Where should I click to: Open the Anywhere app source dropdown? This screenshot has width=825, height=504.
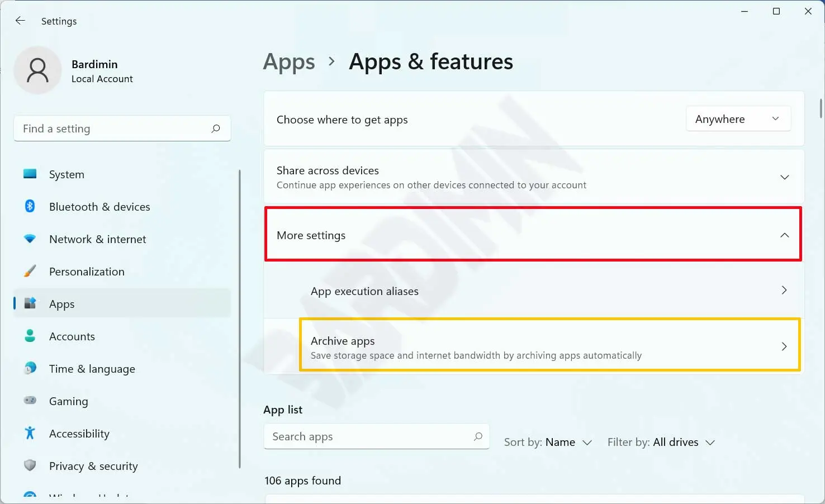coord(738,119)
